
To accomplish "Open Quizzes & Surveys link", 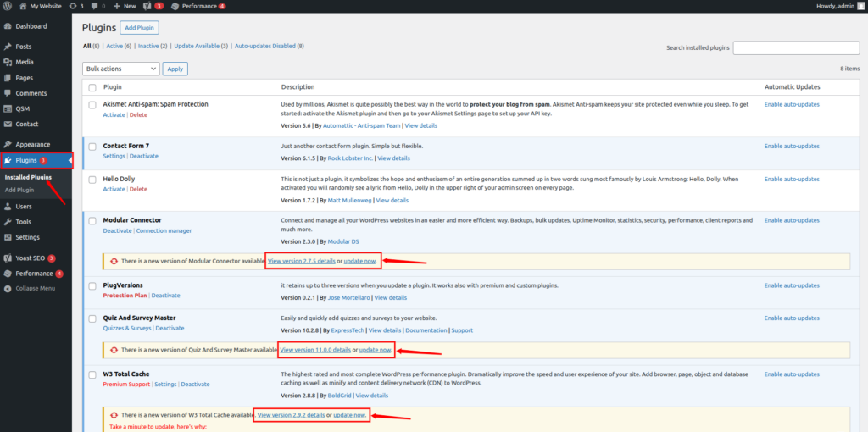I will click(127, 328).
